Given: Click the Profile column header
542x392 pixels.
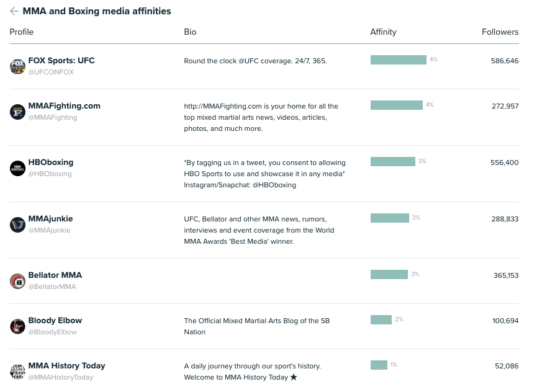Looking at the screenshot, I should [x=22, y=32].
